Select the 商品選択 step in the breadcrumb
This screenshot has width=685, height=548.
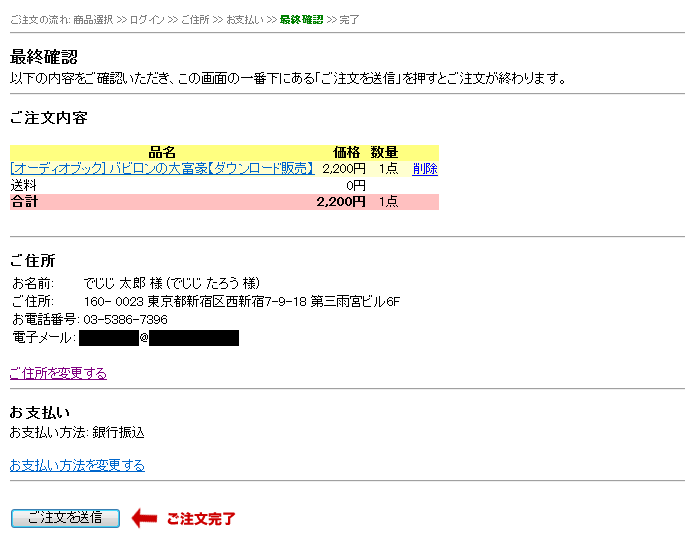click(x=93, y=20)
